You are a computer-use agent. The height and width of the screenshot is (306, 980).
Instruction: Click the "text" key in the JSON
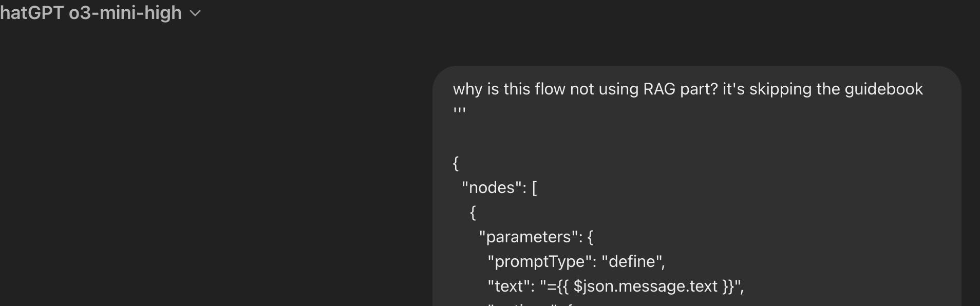[x=508, y=286]
